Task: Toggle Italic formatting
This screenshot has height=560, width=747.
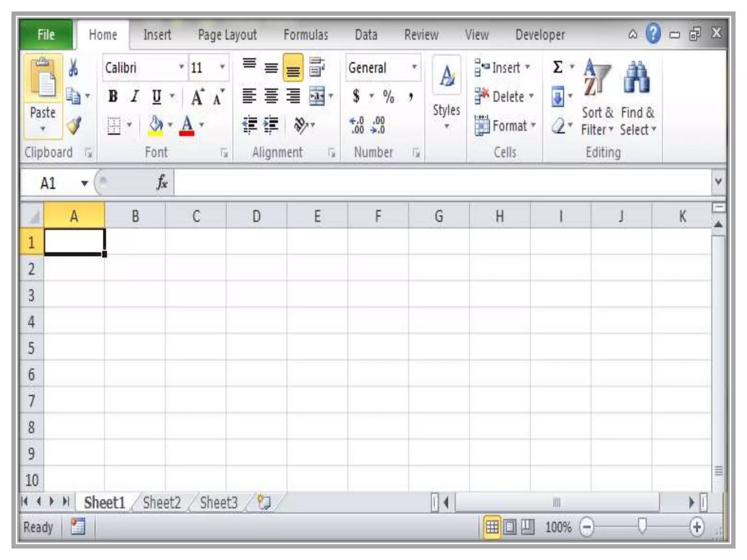Action: tap(135, 97)
